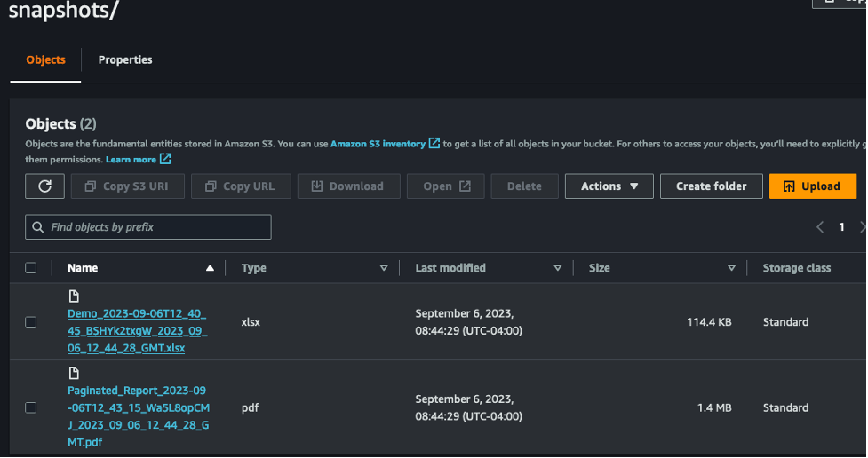Focus the Find objects by prefix field

pos(148,227)
